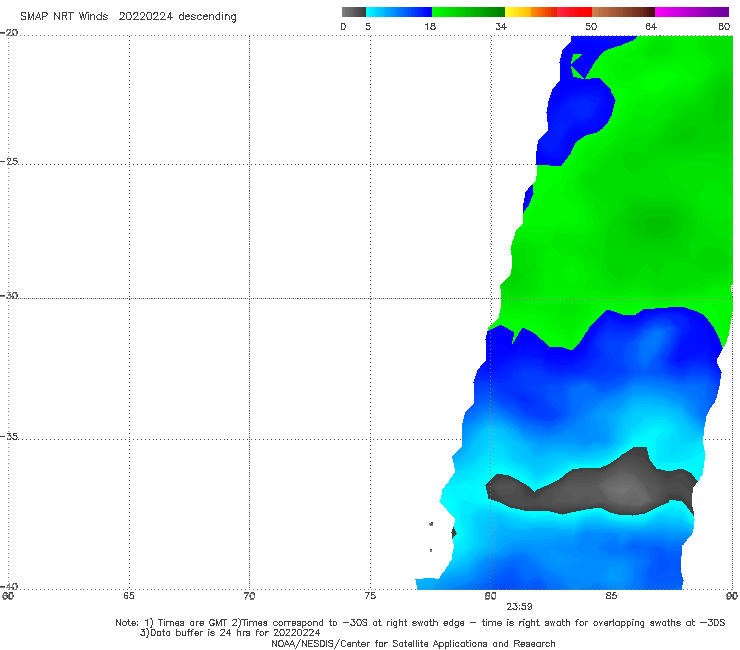The width and height of the screenshot is (740, 650).
Task: Click the longitude label '85'
Action: [611, 596]
